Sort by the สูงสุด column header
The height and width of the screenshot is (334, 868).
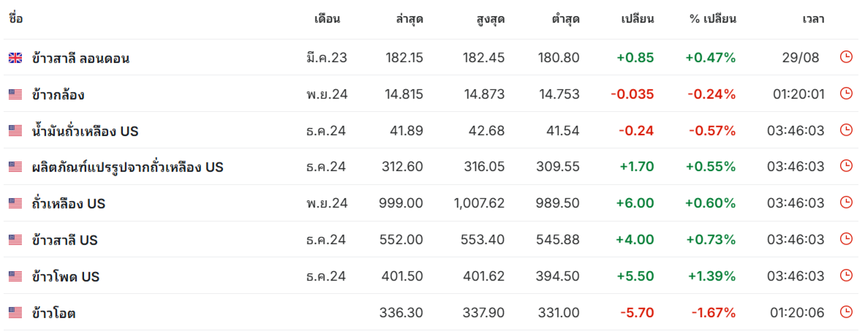(x=490, y=19)
